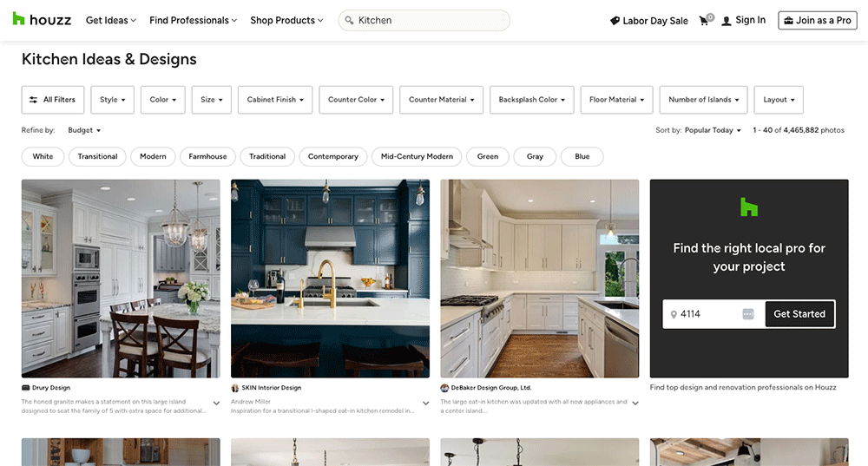
Task: Open the navy blue kitchen photo
Action: [330, 278]
